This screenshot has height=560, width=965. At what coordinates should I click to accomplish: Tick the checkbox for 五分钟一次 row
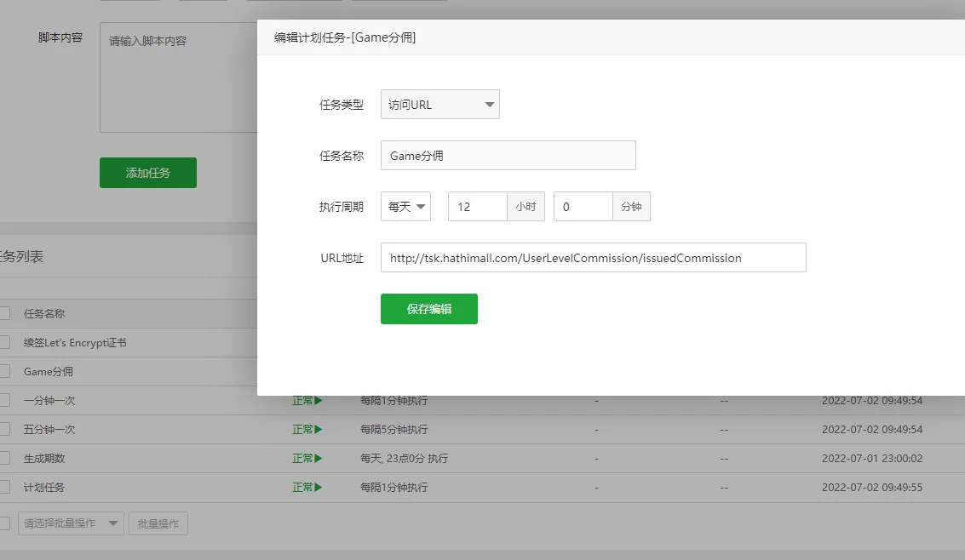click(4, 429)
